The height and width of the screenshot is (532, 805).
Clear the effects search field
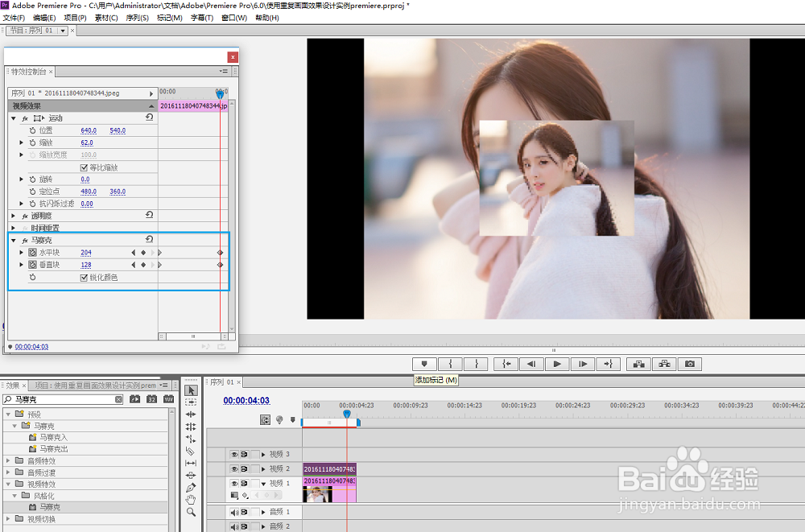[118, 399]
